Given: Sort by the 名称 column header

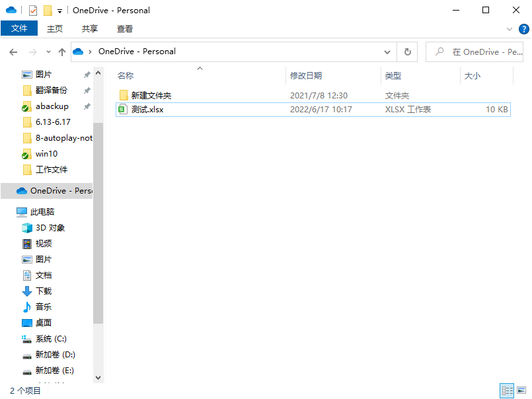Looking at the screenshot, I should pyautogui.click(x=126, y=76).
